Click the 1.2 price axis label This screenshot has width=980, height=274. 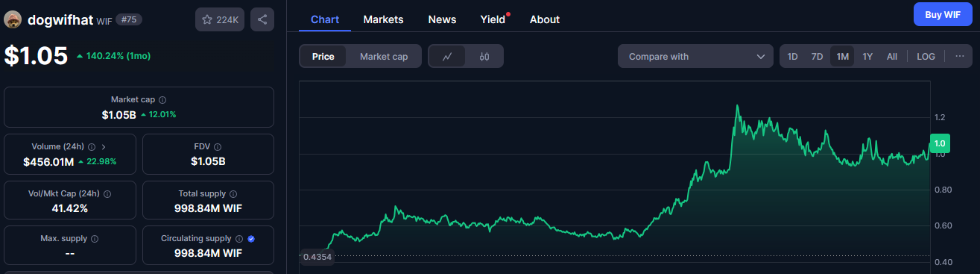pos(940,117)
